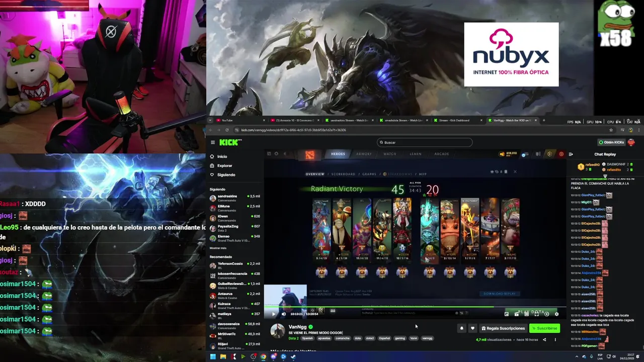Open playback speed control on player
This screenshot has width=644, height=362.
pyautogui.click(x=546, y=314)
